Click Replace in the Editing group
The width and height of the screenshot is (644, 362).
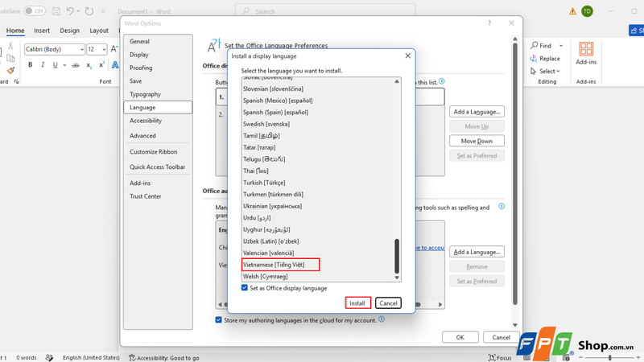click(x=545, y=58)
